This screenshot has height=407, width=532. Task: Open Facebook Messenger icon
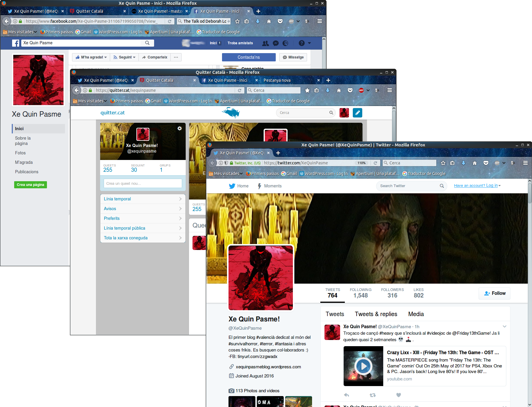[276, 43]
